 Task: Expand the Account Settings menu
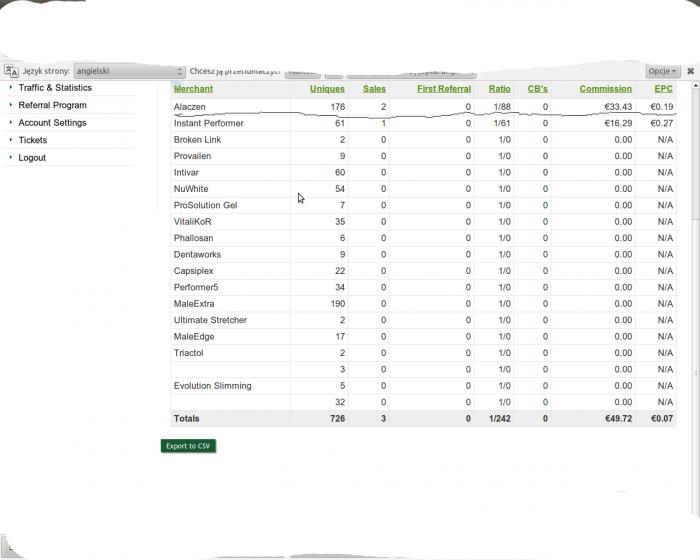point(52,122)
